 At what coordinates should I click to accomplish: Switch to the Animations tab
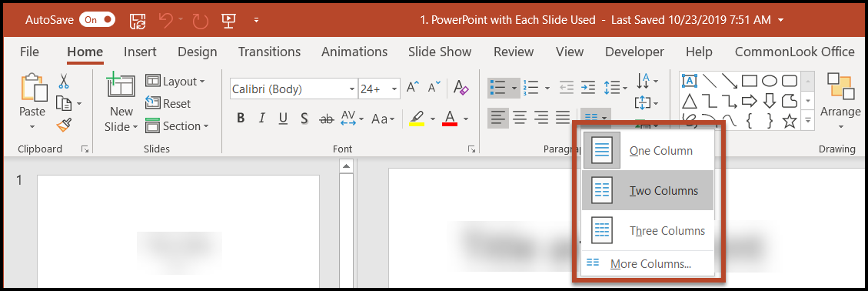(x=354, y=52)
